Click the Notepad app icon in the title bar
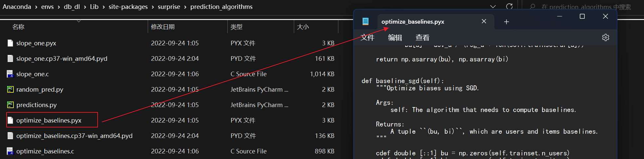The height and width of the screenshot is (159, 644). (x=366, y=21)
